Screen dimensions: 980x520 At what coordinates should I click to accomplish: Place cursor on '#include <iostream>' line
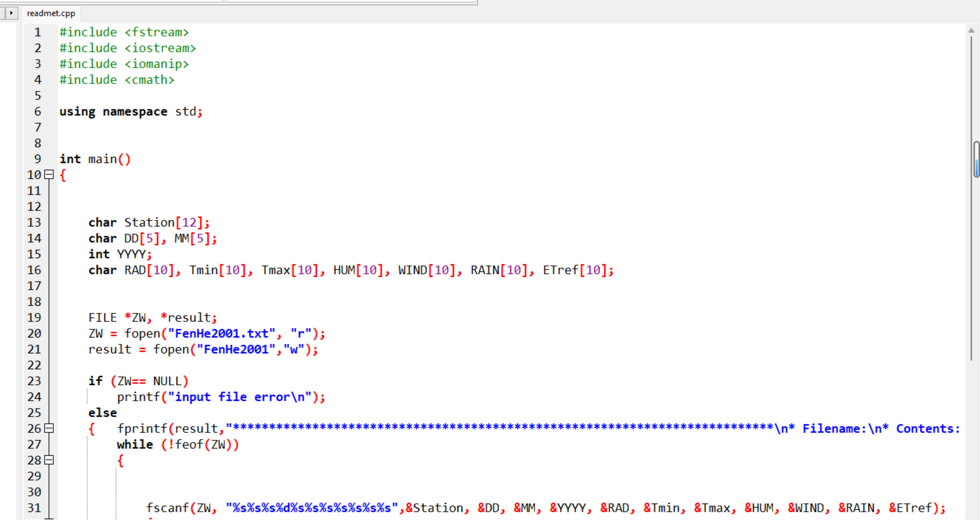tap(127, 48)
